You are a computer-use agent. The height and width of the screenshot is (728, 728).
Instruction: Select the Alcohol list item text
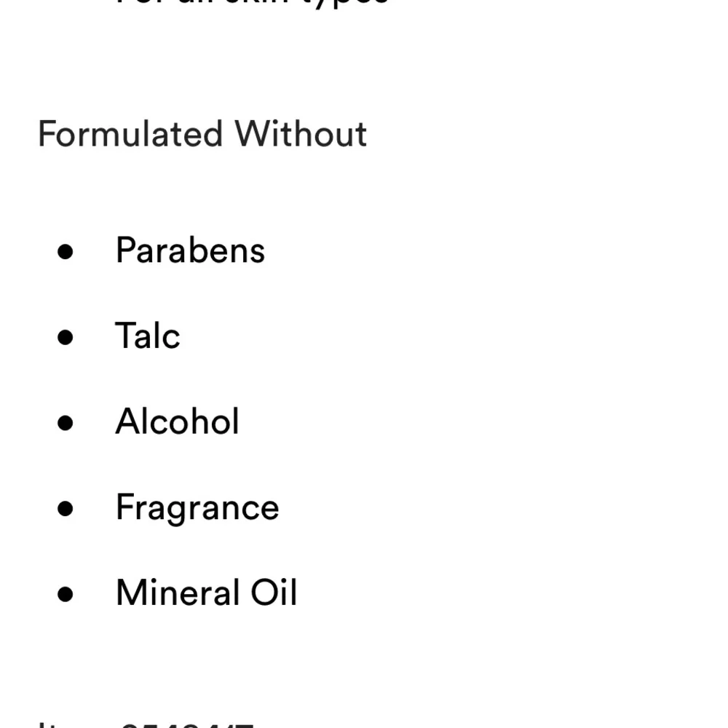tap(178, 421)
